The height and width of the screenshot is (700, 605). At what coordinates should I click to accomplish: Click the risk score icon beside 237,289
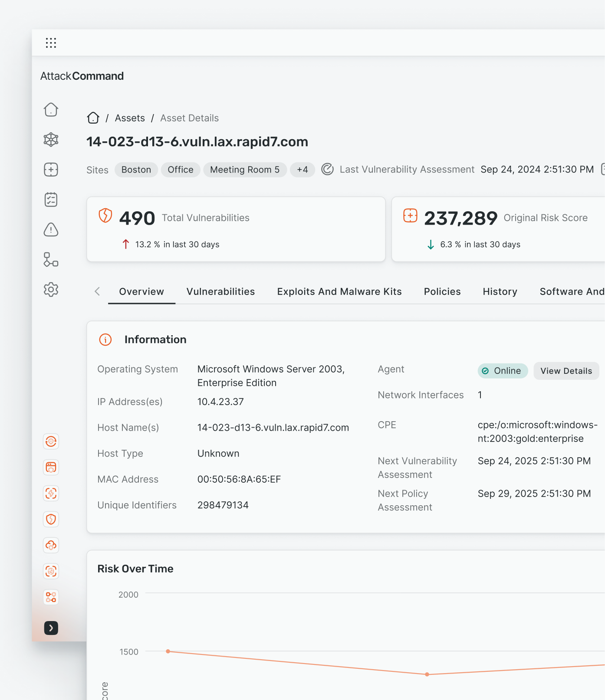coord(410,215)
